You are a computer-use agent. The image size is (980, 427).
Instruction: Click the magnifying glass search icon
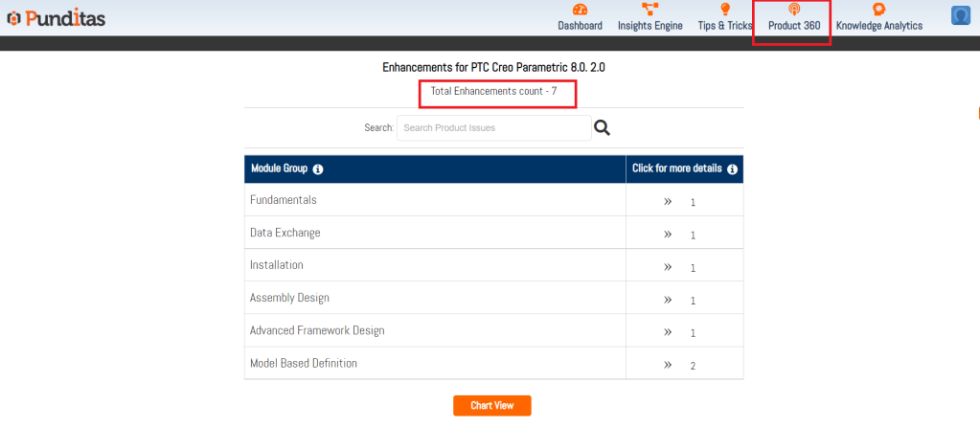602,127
